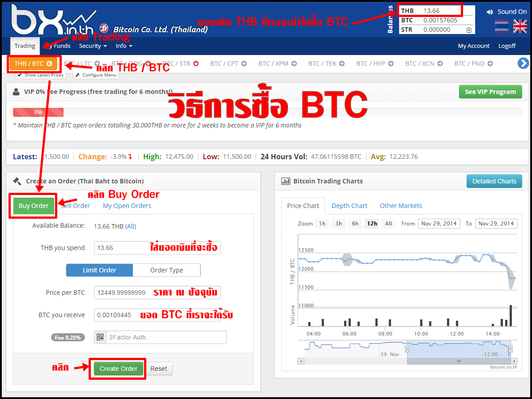Screen dimensions: 532x399
Task: Select the BTC / LTC market tab
Action: tap(82, 64)
